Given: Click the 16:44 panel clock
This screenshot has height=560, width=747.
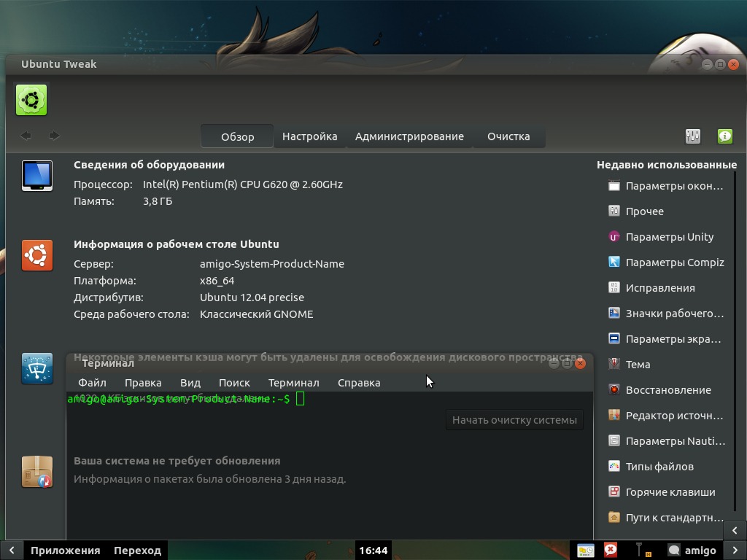Looking at the screenshot, I should click(x=373, y=551).
